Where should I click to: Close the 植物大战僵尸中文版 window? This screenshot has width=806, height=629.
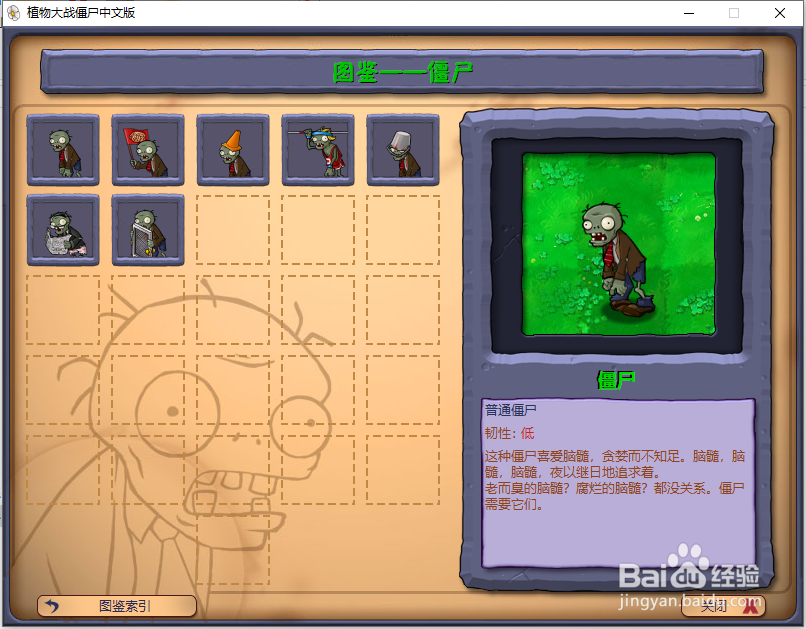[780, 13]
